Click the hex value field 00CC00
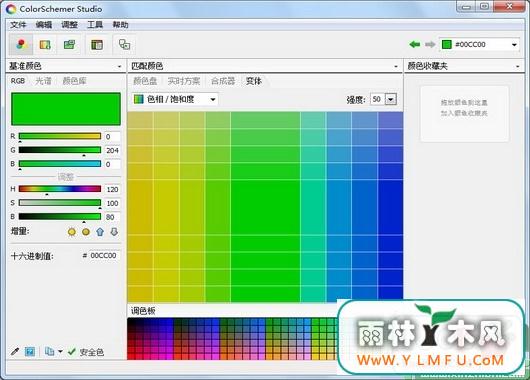Screen dimensions: 530x380 pos(104,256)
